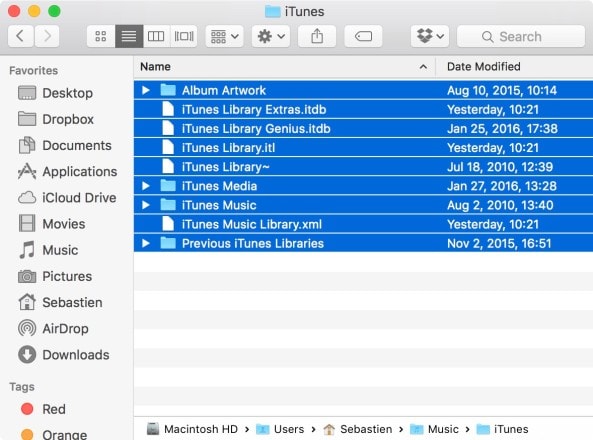
Task: Switch to Cover Flow view
Action: tap(184, 36)
